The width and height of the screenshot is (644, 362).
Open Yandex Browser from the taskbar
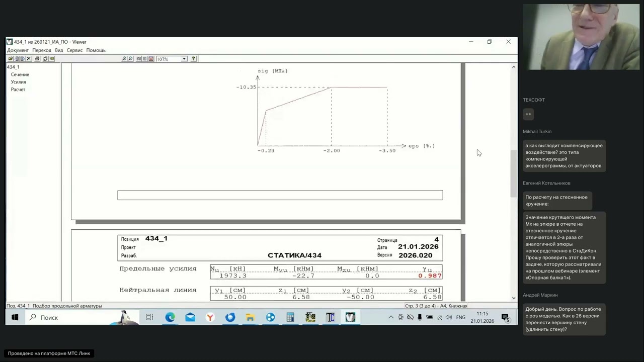(x=210, y=317)
